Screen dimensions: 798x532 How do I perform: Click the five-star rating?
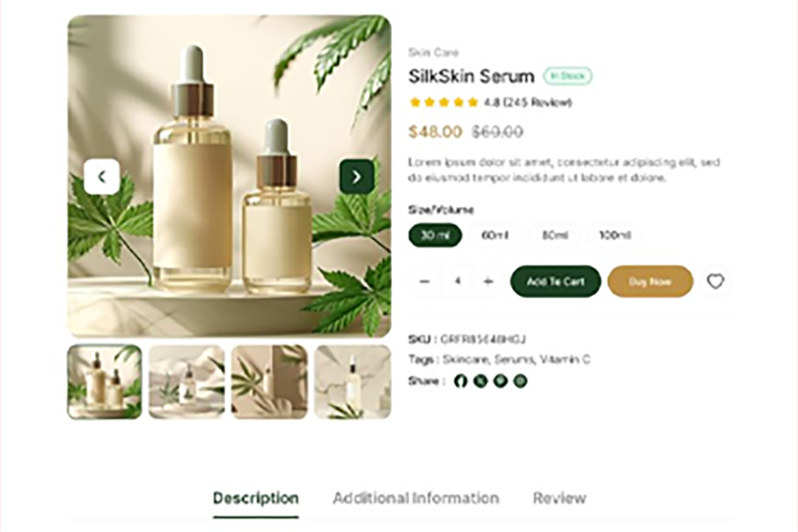443,102
